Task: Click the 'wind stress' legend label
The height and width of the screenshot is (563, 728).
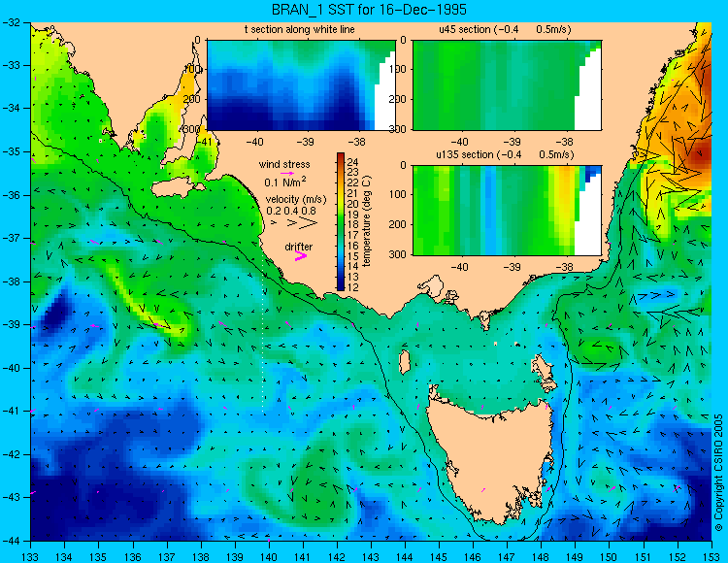Action: pyautogui.click(x=284, y=164)
